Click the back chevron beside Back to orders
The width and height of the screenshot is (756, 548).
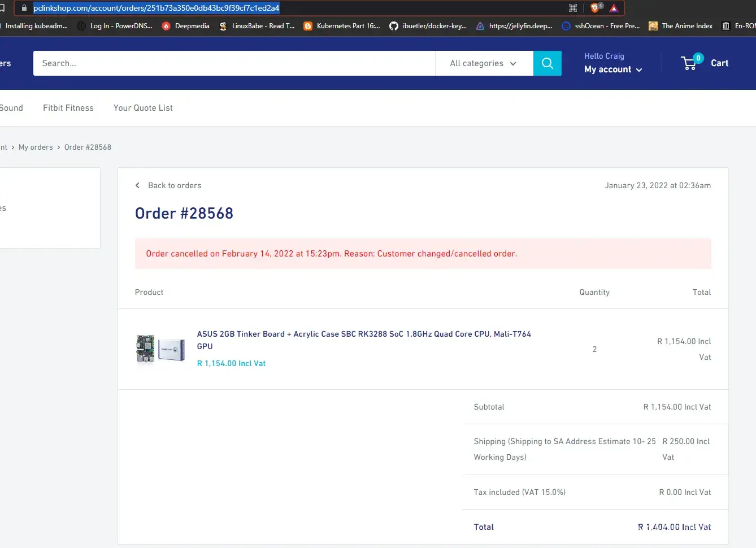click(x=137, y=185)
